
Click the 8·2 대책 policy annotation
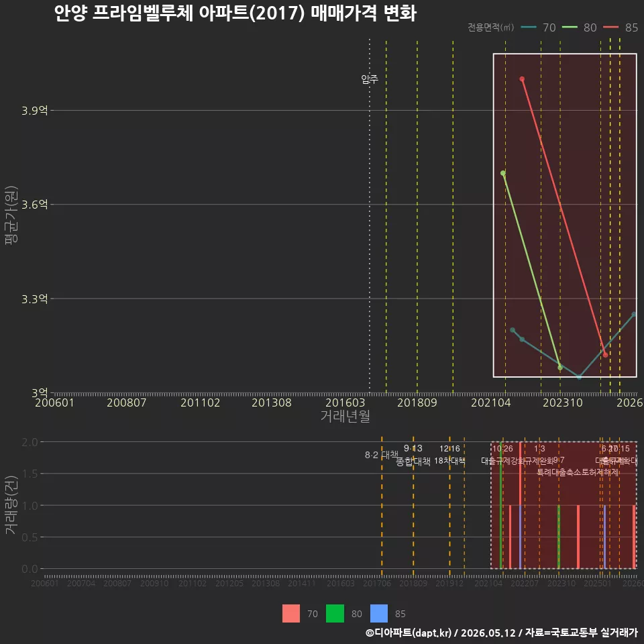click(382, 455)
